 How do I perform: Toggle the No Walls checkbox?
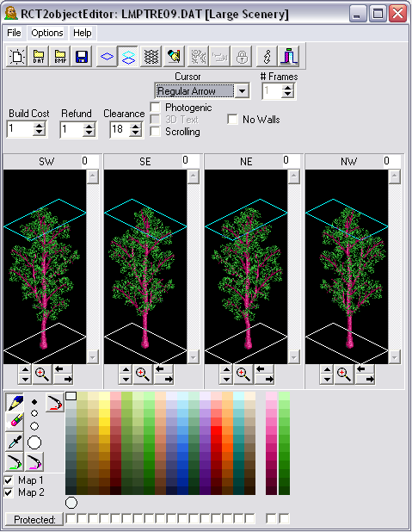232,120
